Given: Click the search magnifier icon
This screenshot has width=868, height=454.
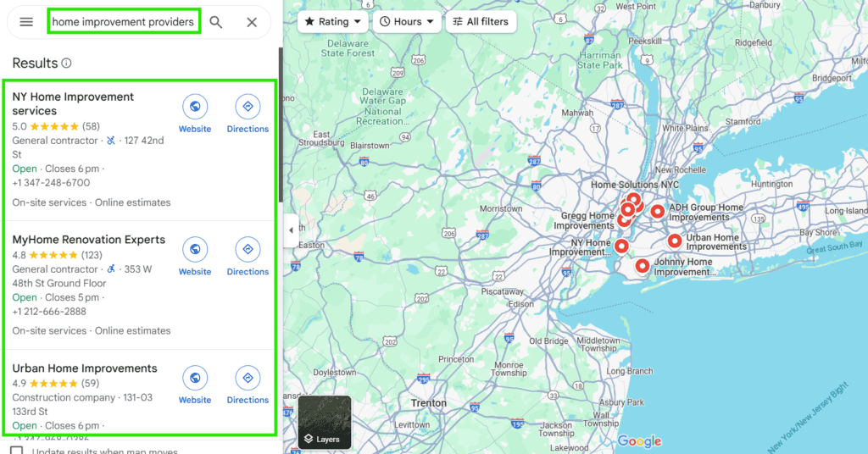Looking at the screenshot, I should [216, 22].
